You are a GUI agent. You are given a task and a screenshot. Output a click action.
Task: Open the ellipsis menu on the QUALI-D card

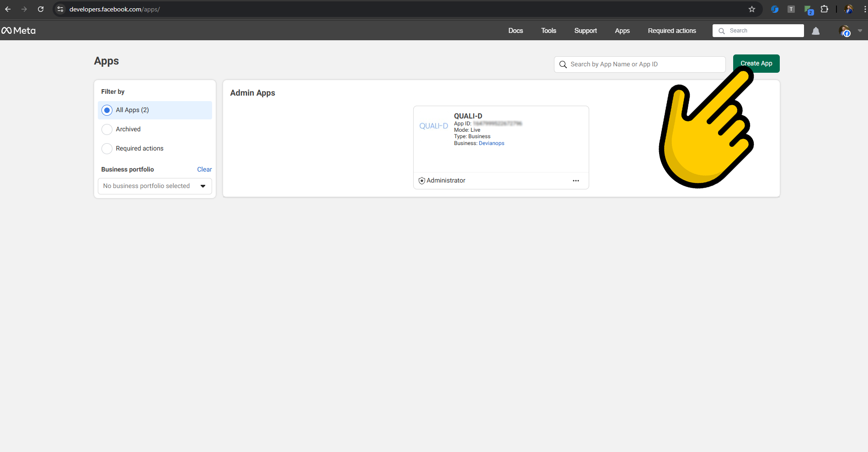pyautogui.click(x=575, y=180)
